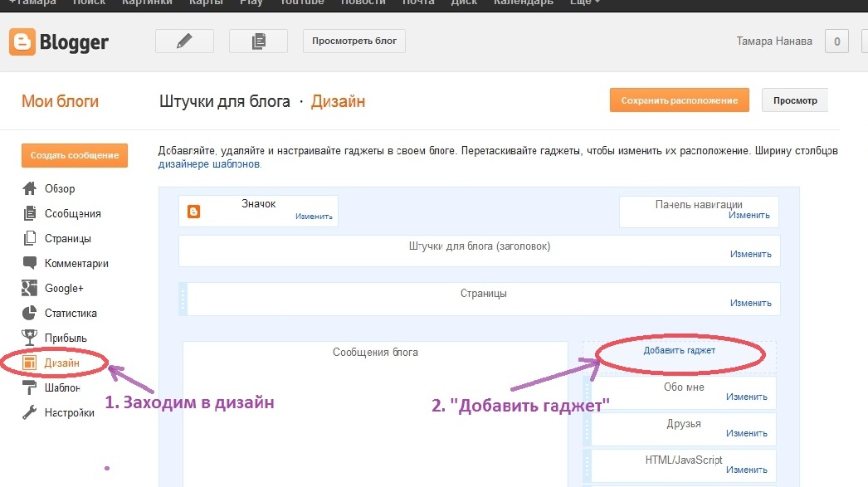Click Изменить on the Страницы gadget

751,303
